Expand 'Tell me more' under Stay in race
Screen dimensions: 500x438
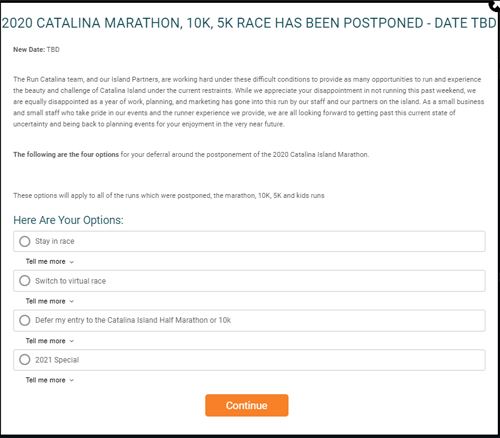[46, 262]
